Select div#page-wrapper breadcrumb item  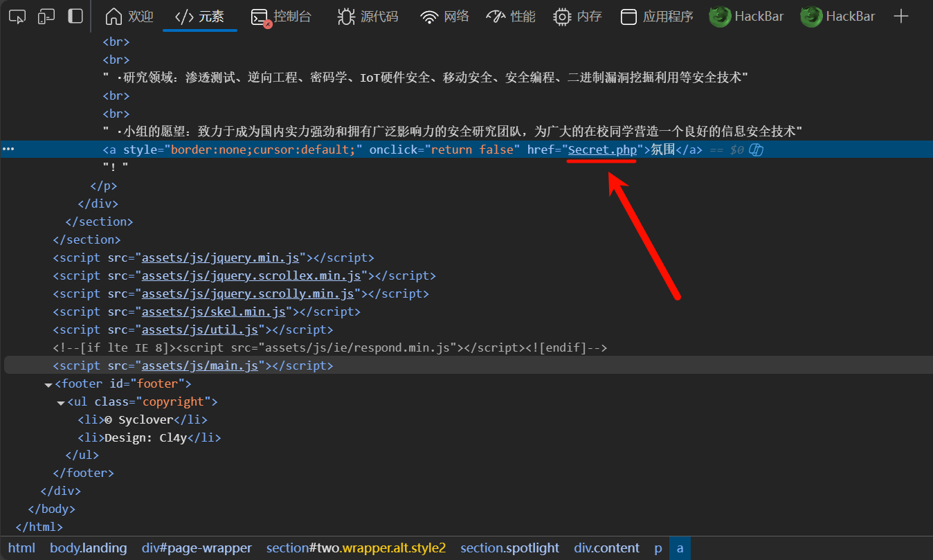[197, 548]
